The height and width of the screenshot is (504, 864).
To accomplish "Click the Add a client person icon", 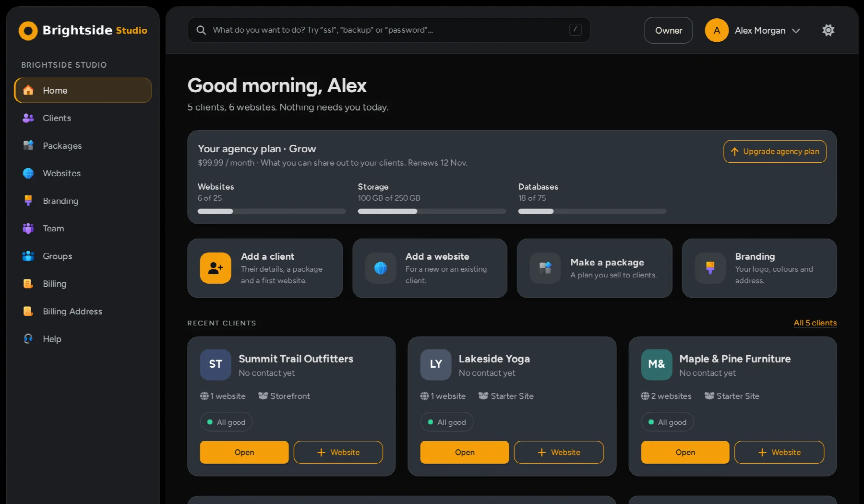I will (216, 268).
